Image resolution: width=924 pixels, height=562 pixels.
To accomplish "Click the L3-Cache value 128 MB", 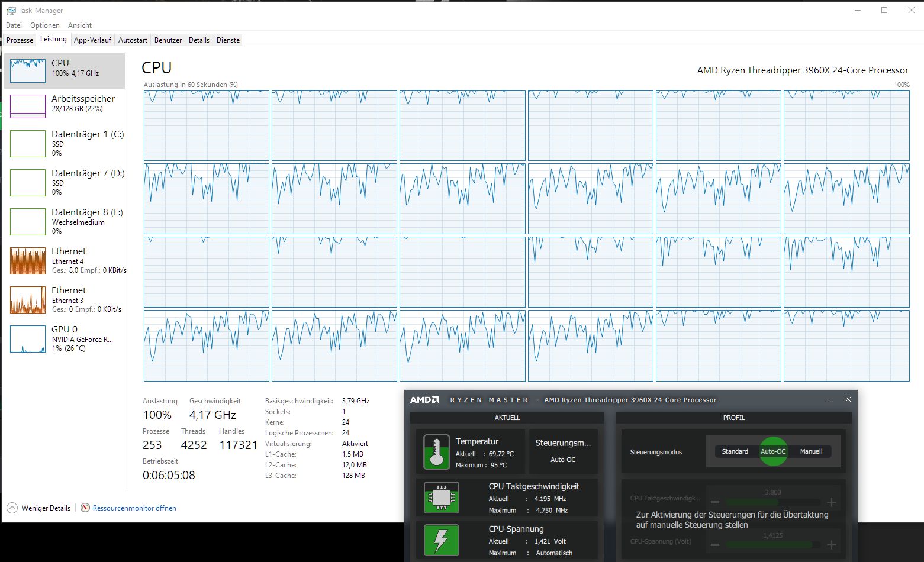I will 353,476.
